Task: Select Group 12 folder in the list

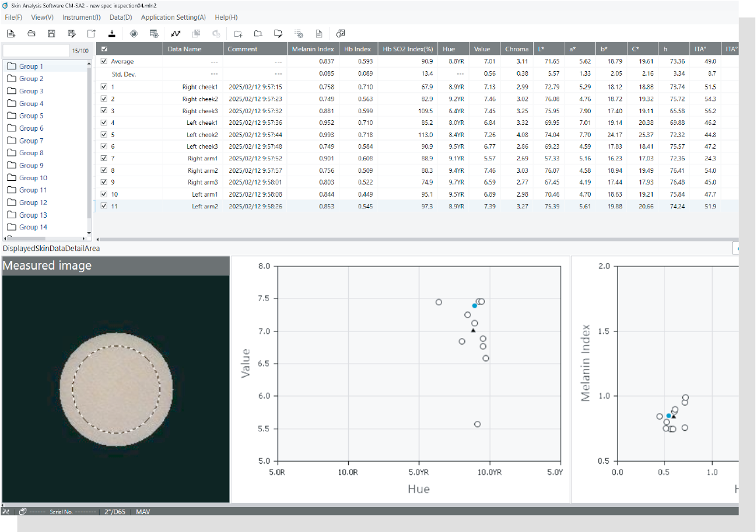Action: pos(32,203)
